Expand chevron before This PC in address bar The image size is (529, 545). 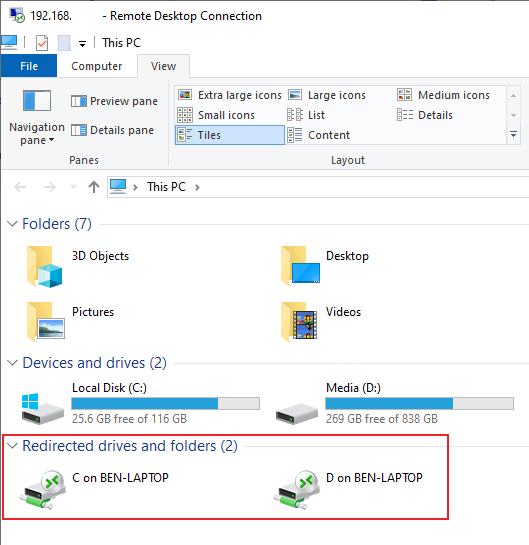[x=136, y=187]
